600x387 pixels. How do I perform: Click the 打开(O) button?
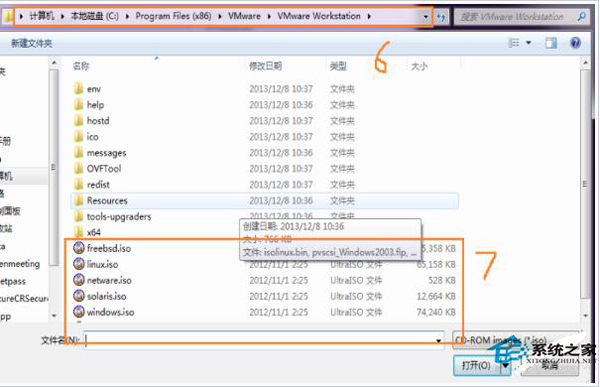[477, 366]
